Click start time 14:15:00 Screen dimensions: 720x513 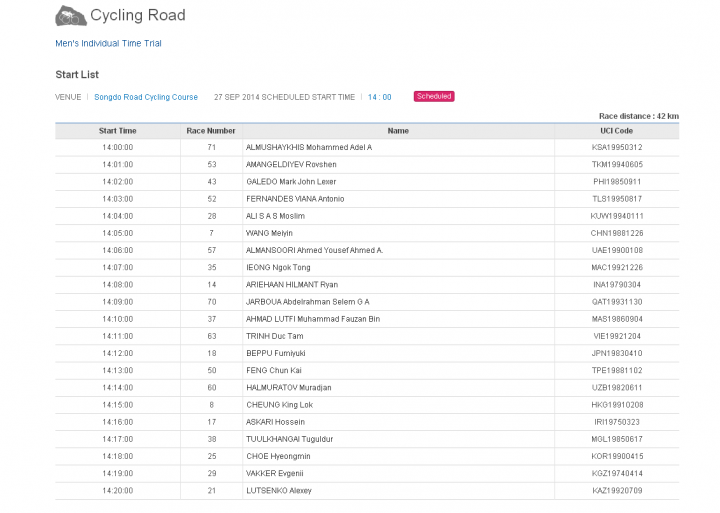tap(118, 405)
